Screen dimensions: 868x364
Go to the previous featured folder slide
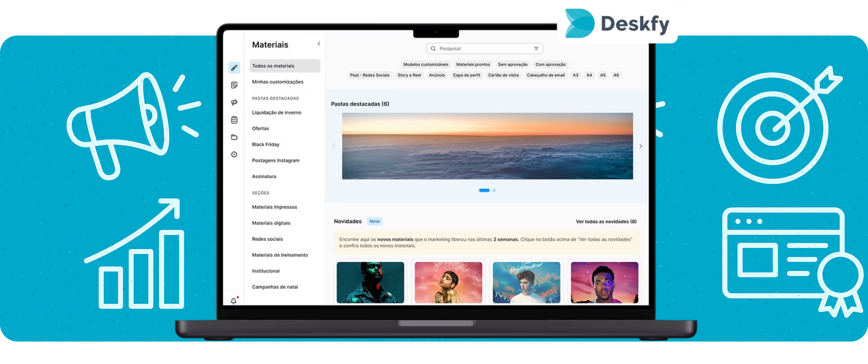[x=334, y=146]
